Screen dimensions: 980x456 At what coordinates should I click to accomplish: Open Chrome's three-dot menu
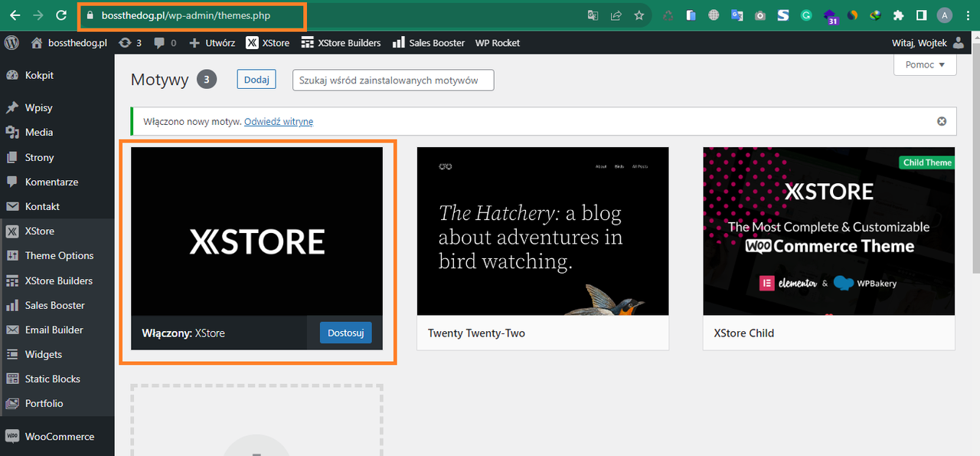tap(968, 15)
